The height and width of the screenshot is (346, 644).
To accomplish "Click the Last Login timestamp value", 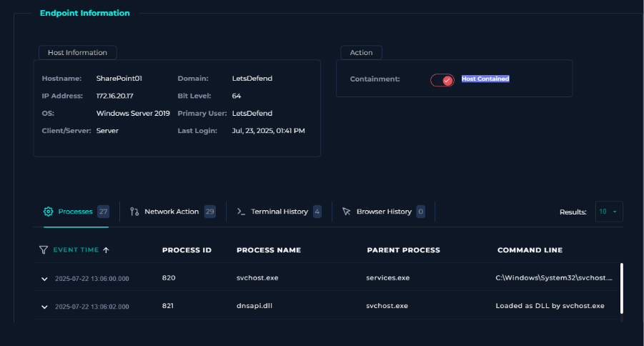I will coord(268,131).
